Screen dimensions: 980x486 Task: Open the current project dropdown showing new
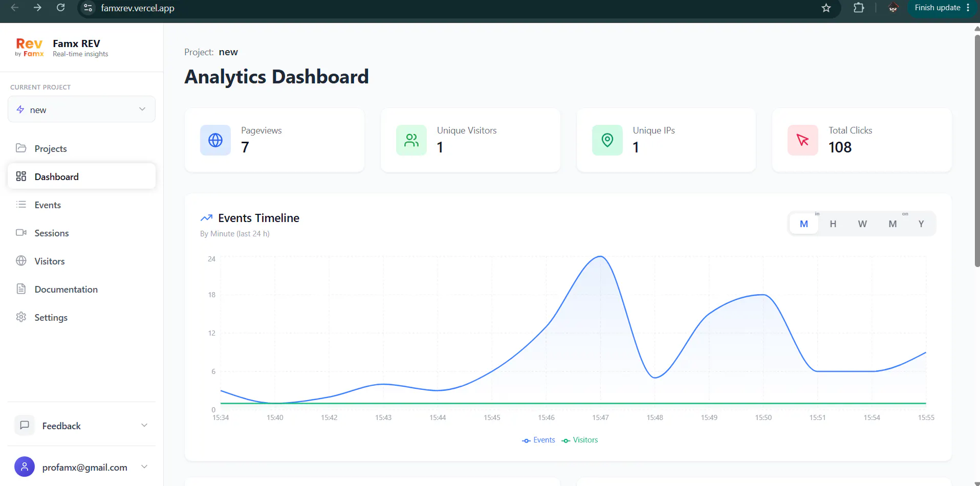[x=81, y=109]
